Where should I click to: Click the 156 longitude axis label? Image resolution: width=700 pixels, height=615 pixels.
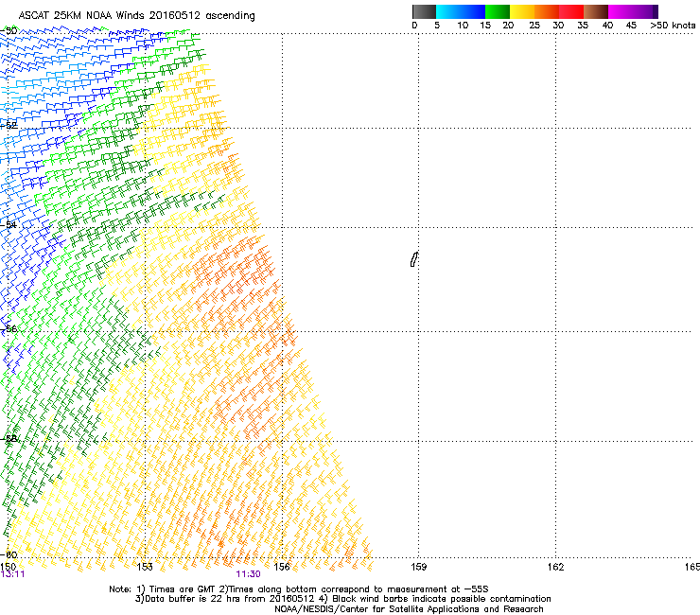pos(282,567)
